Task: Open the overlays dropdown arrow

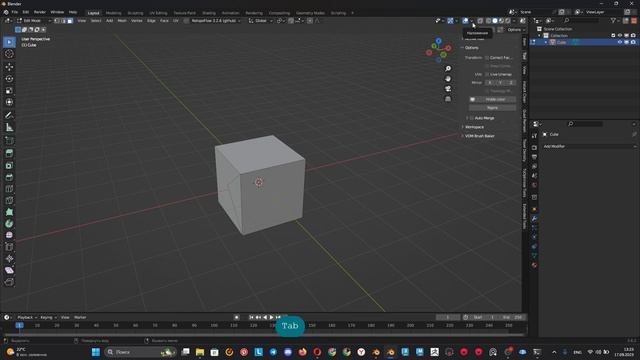Action: (471, 21)
